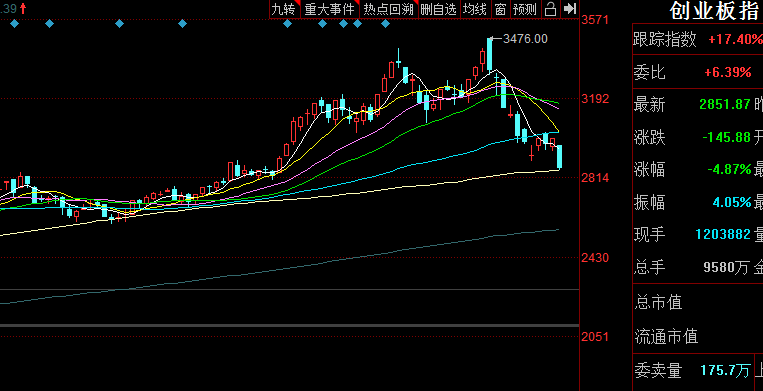Click the 跟踪指数 label
Screen dimensions: 763x391
[665, 40]
